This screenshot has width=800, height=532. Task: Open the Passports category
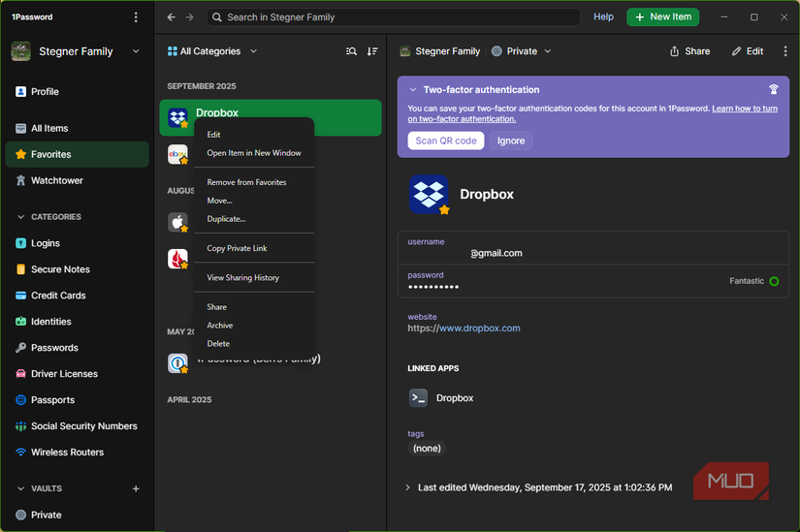tap(77, 400)
